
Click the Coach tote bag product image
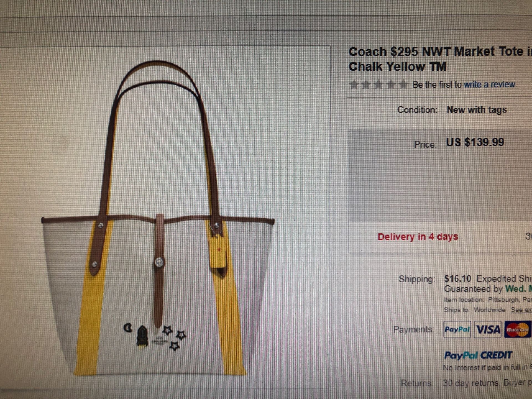[157, 218]
